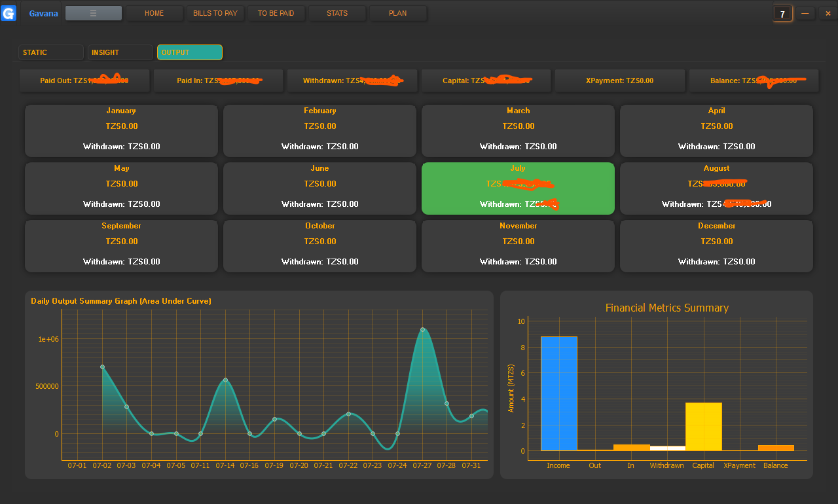The width and height of the screenshot is (838, 504).
Task: Open the PLAN page
Action: 398,13
